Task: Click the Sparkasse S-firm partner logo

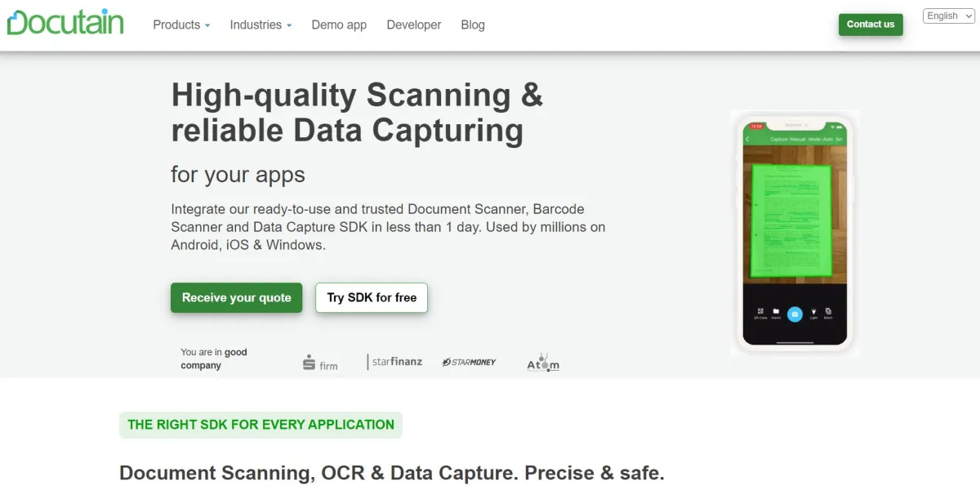Action: [320, 362]
